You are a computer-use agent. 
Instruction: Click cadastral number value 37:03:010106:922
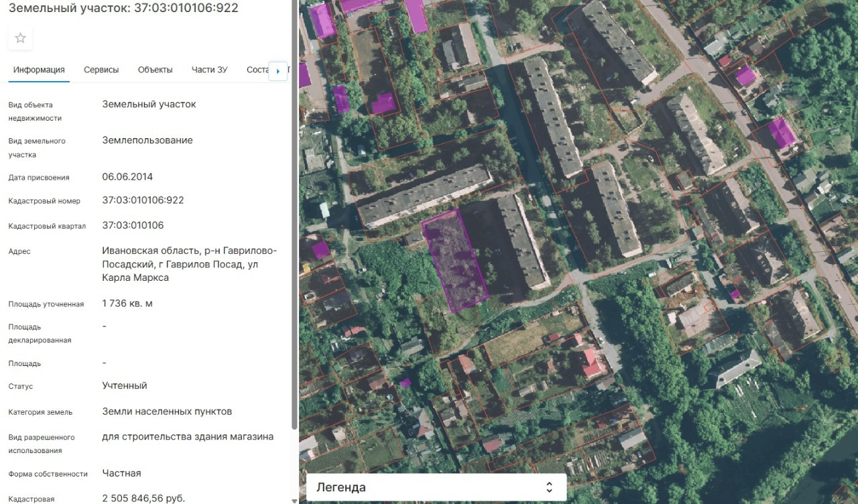143,200
